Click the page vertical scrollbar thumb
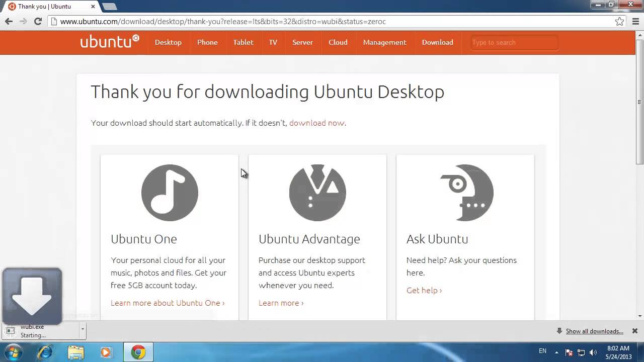Screen dimensions: 644x362 pos(640,102)
